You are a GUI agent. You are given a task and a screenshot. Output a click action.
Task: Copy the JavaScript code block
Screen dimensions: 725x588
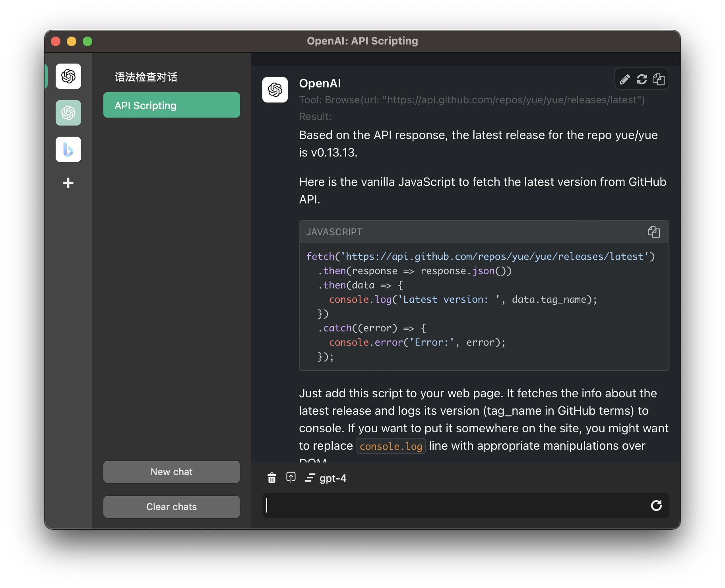[x=653, y=232]
